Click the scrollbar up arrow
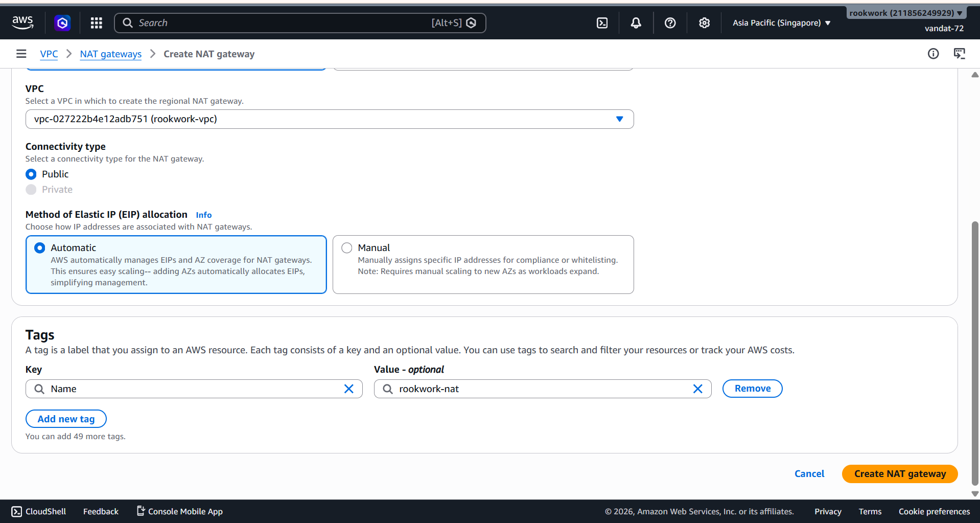Viewport: 980px width, 523px height. pyautogui.click(x=975, y=75)
